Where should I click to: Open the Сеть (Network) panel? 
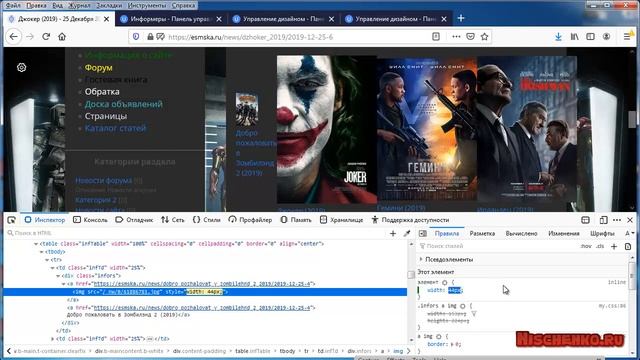point(173,220)
